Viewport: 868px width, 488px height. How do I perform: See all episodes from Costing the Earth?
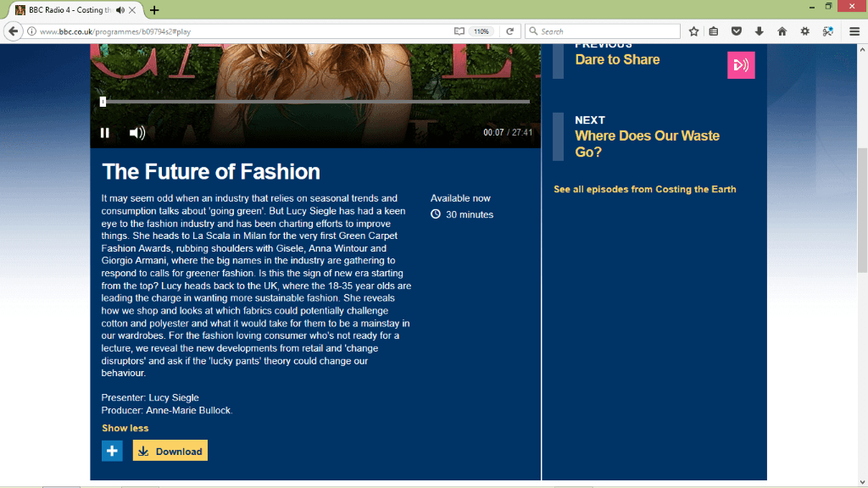click(x=645, y=189)
